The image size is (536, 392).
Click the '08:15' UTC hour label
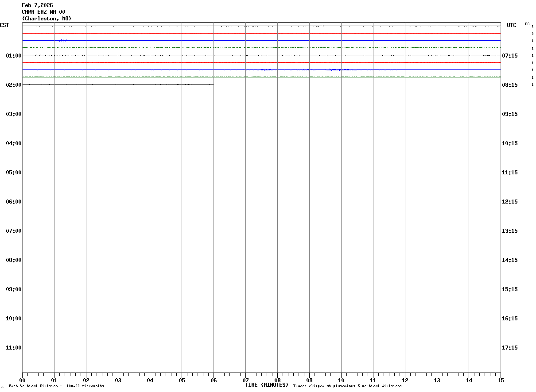510,85
